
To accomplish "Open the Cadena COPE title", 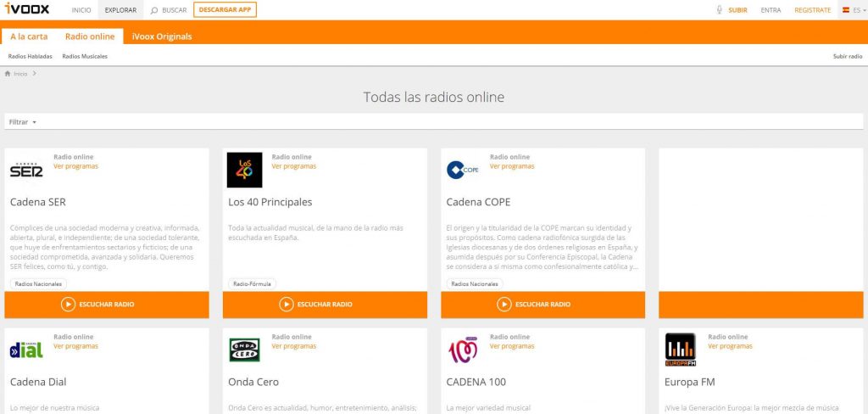I will [478, 202].
